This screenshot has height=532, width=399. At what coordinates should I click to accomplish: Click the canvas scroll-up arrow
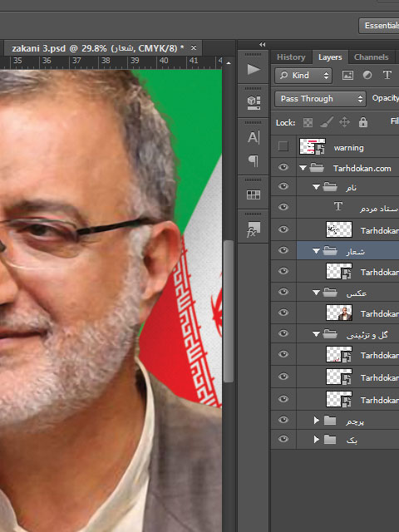[x=229, y=63]
